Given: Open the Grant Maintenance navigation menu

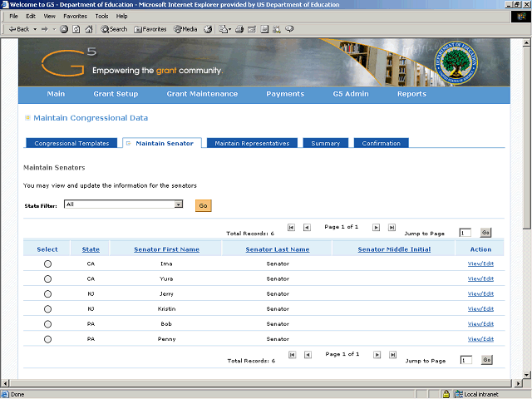Looking at the screenshot, I should click(202, 94).
